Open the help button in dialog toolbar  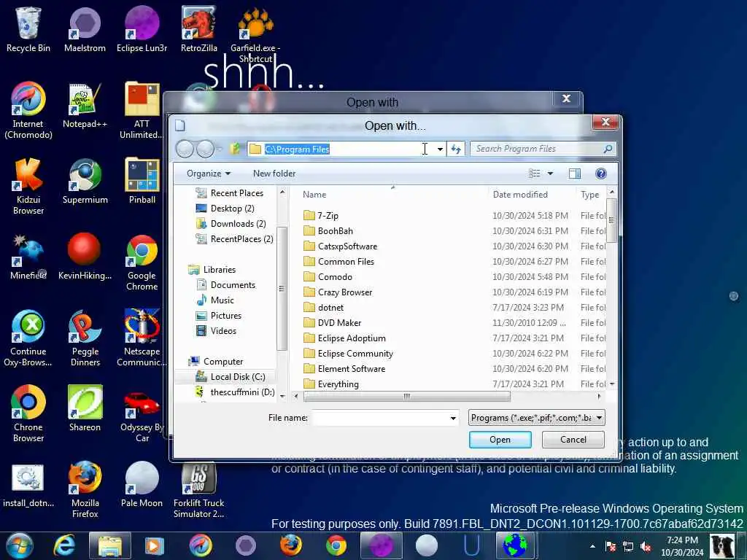601,174
